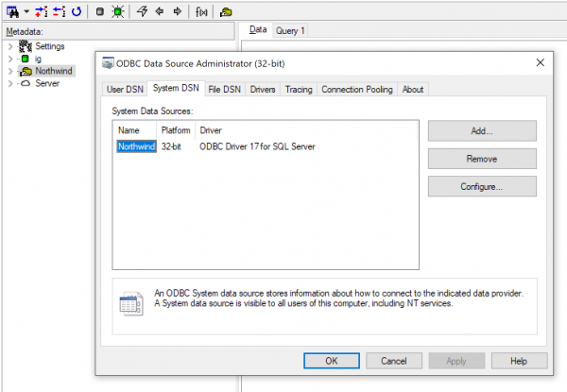Click ODBC Driver 17 for SQL Server cell
The image size is (567, 392).
257,146
